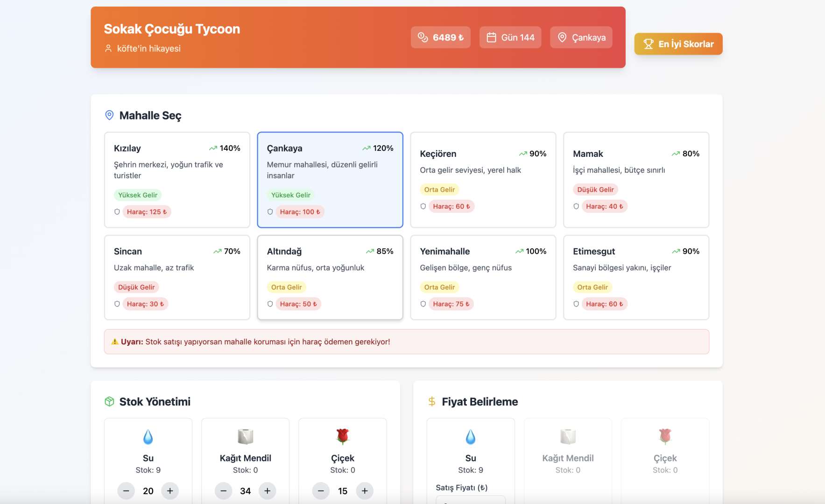The height and width of the screenshot is (504, 825).
Task: Click the warning triangle icon in the Uyarı banner
Action: coord(115,342)
